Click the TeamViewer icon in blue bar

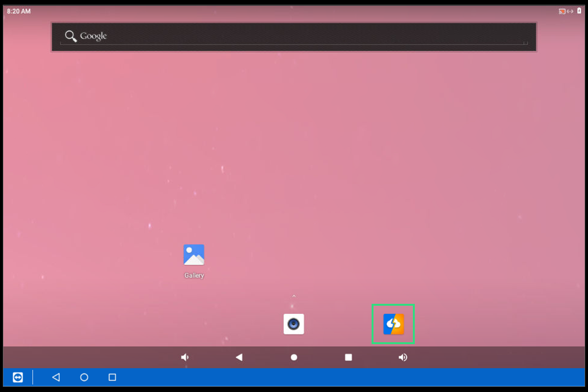point(18,377)
